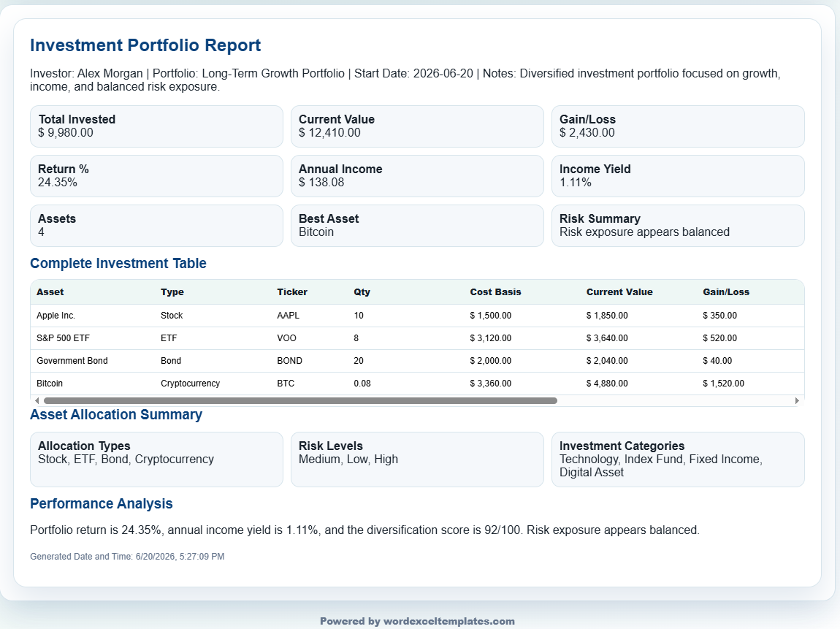This screenshot has width=840, height=629.
Task: Select the S&P 500 ETF asset cell
Action: click(x=64, y=338)
